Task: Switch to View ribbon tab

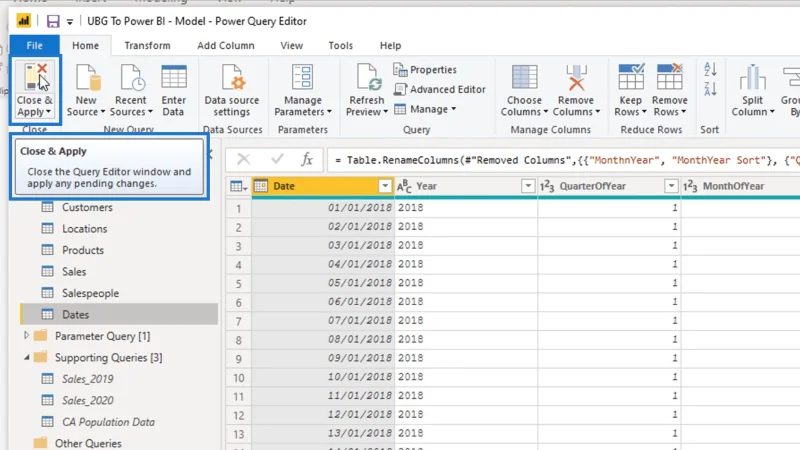Action: click(x=291, y=45)
